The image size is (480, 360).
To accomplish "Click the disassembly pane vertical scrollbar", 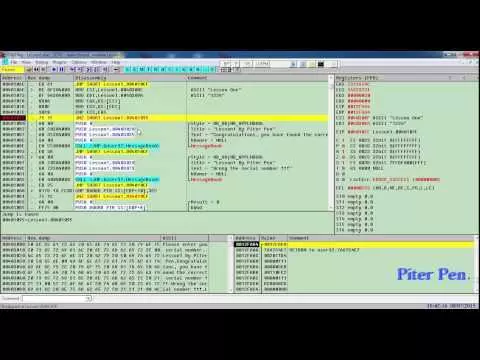I will (x=331, y=143).
